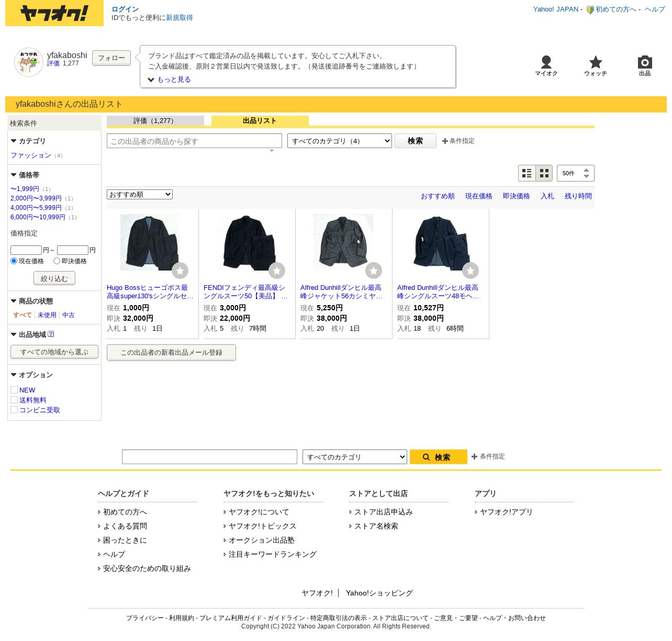Sort by 現在価格 link

click(x=479, y=196)
